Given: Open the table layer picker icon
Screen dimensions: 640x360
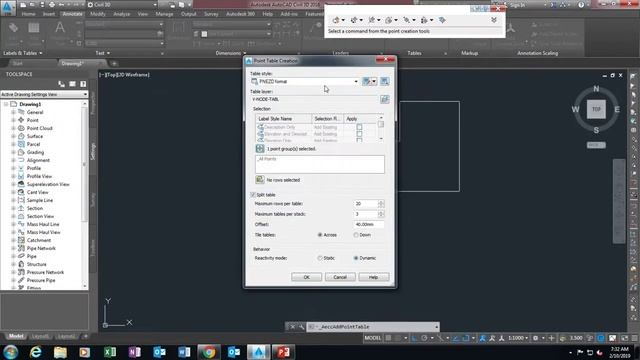Looking at the screenshot, I should click(x=384, y=99).
